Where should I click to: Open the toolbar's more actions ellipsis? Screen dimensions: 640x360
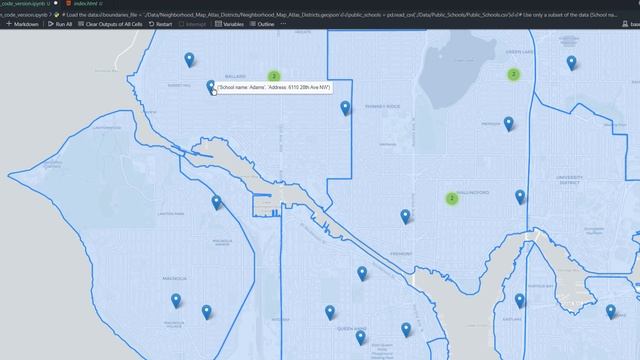pos(283,24)
